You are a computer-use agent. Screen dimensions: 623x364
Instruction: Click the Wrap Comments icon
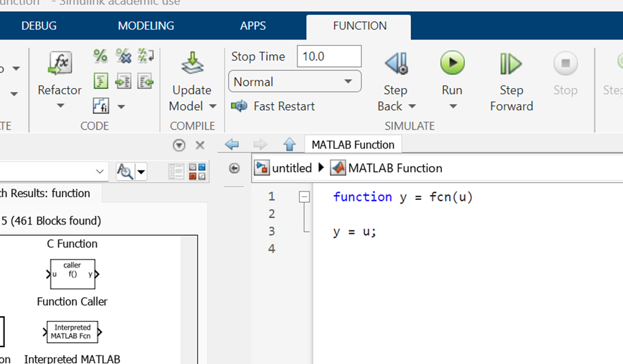(146, 56)
